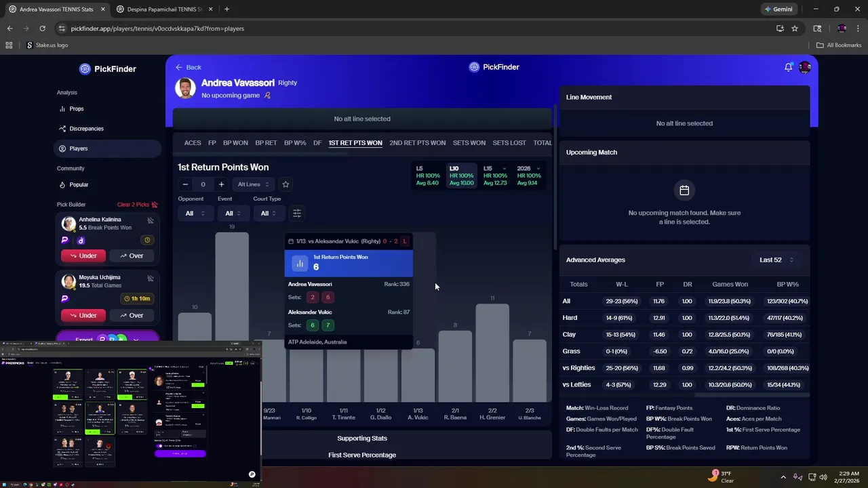Open a new Chrome tab

[226, 9]
